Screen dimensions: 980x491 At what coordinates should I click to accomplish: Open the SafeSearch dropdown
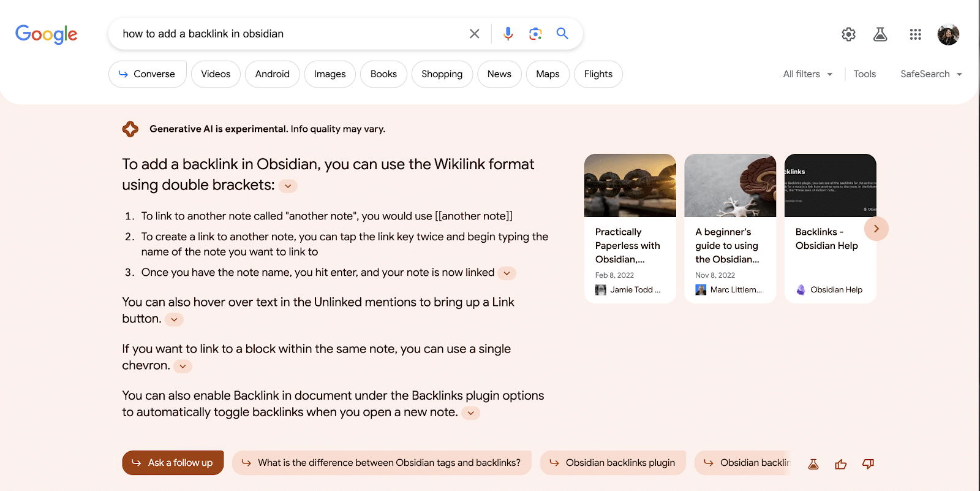click(x=931, y=74)
